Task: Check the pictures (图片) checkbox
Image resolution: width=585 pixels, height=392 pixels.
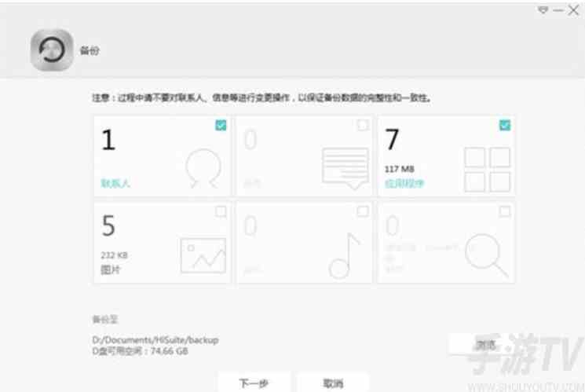Action: coord(221,211)
